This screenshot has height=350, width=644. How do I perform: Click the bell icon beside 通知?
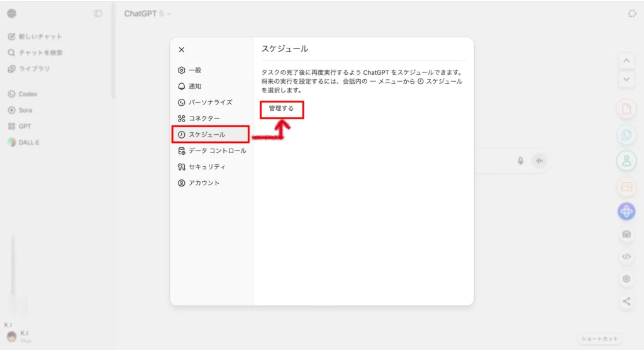click(182, 86)
